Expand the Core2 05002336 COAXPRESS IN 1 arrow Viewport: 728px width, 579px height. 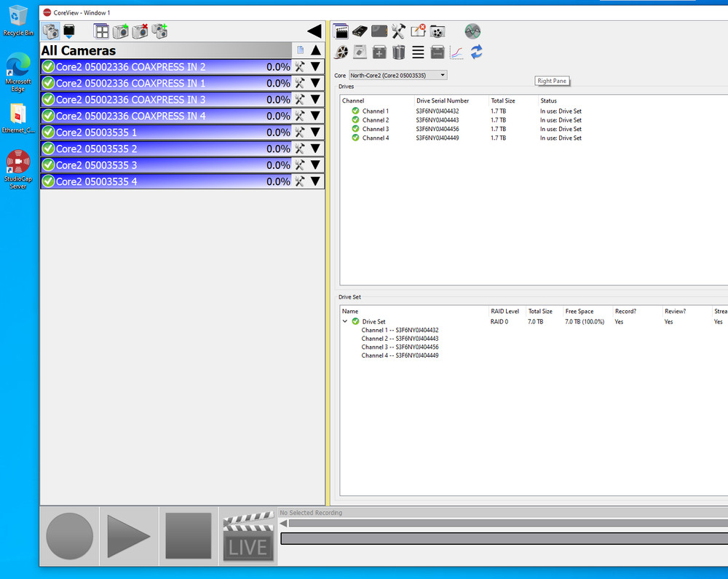[x=315, y=83]
